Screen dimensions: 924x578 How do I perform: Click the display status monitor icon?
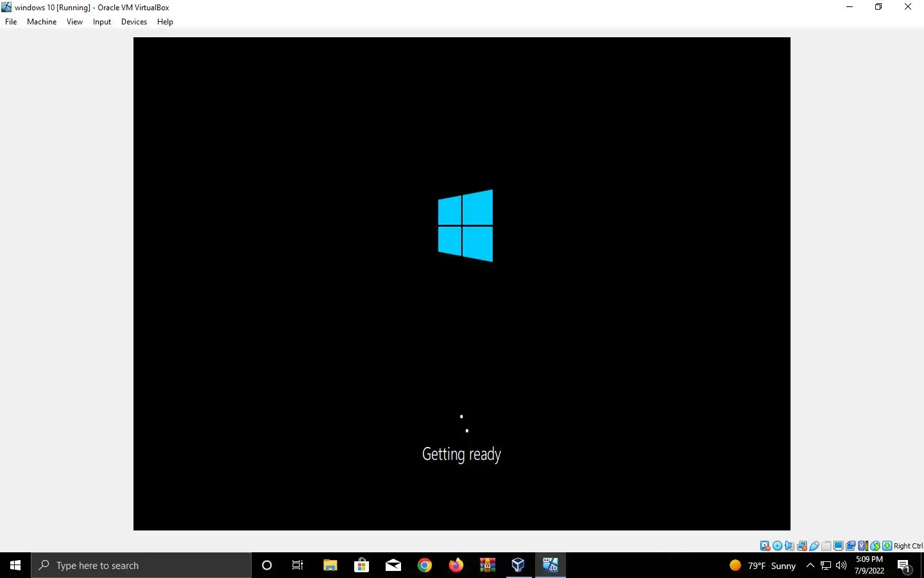[x=839, y=546]
